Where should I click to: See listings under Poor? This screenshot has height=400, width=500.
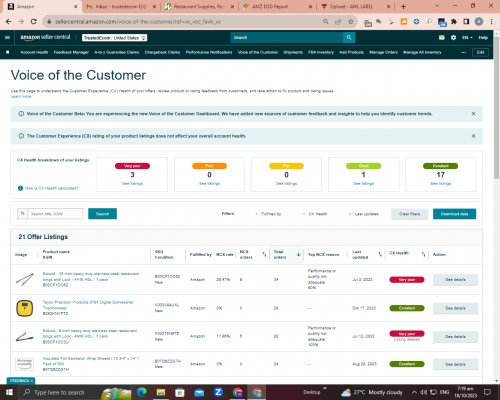[209, 184]
